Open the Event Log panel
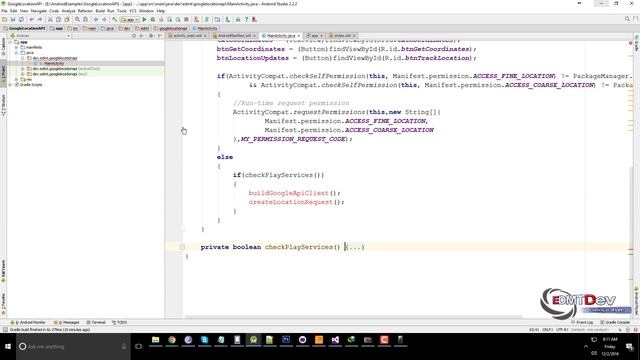Viewport: 640px width, 360px height. [582, 322]
